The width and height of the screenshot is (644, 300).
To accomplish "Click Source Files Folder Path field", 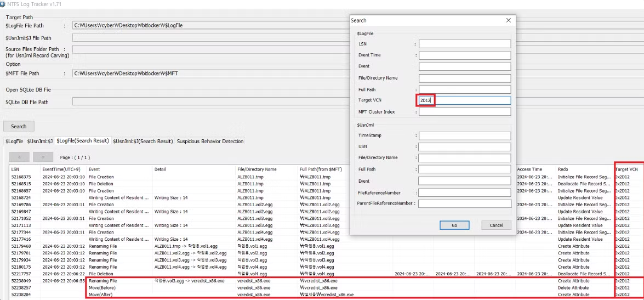I will point(211,50).
